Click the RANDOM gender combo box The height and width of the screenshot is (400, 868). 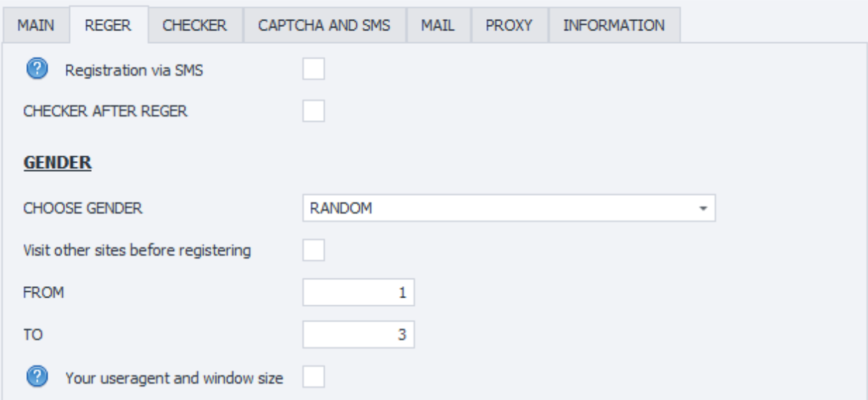[502, 209]
